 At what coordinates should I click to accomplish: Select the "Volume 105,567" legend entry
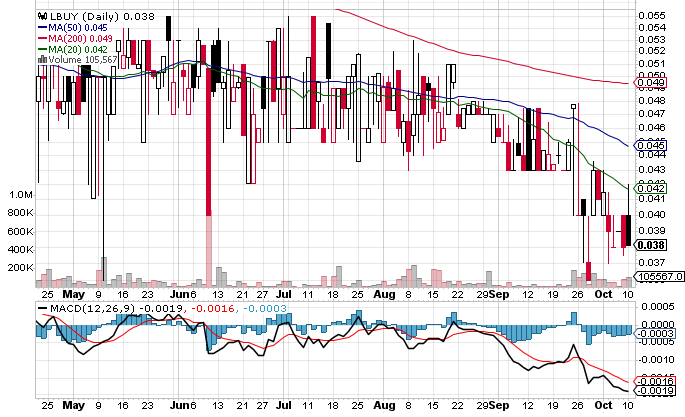tap(83, 59)
